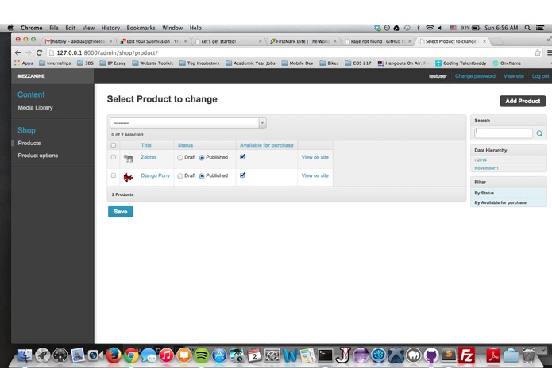Open iBooks from the dock
Viewport: 552px width, 392px height.
point(184,355)
